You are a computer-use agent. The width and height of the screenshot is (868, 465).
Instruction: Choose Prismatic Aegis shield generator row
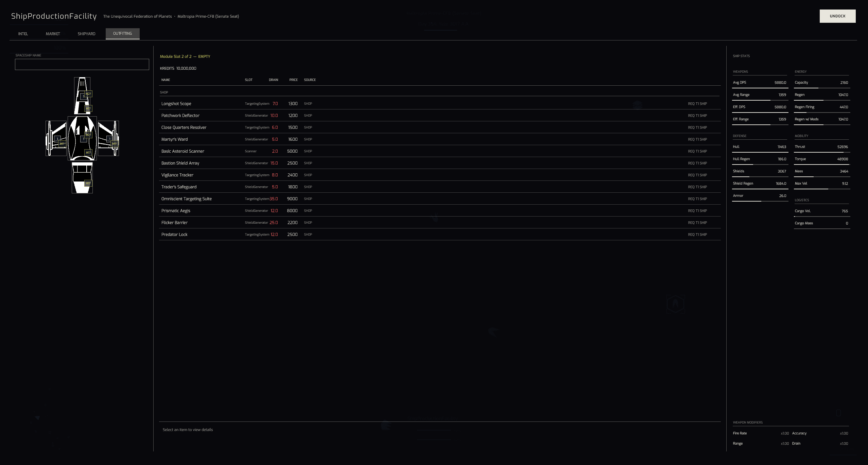click(x=176, y=211)
